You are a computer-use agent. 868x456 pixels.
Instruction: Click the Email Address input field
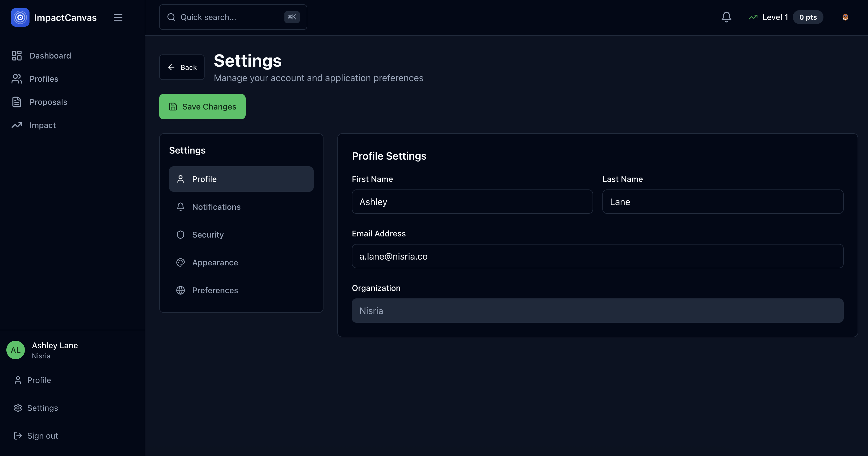click(597, 256)
